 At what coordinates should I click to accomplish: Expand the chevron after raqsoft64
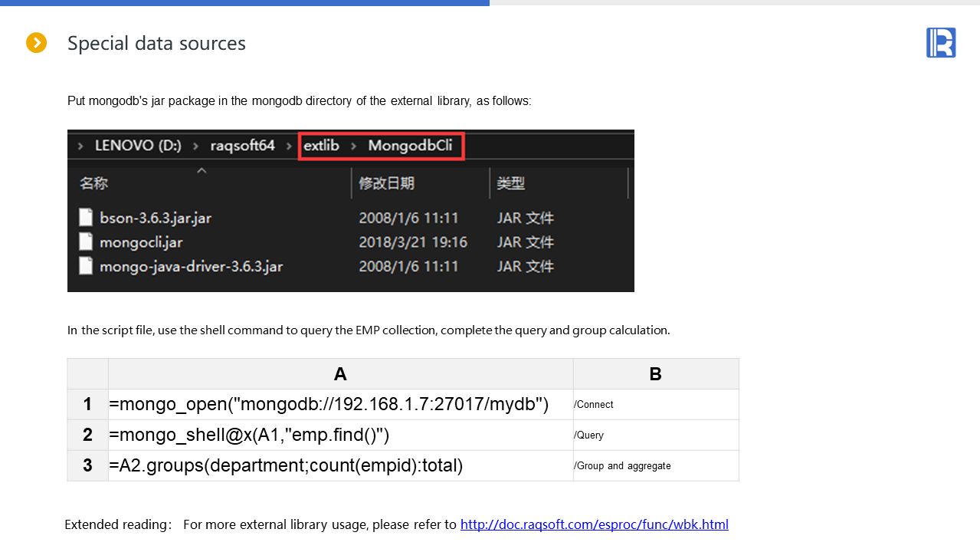[289, 146]
